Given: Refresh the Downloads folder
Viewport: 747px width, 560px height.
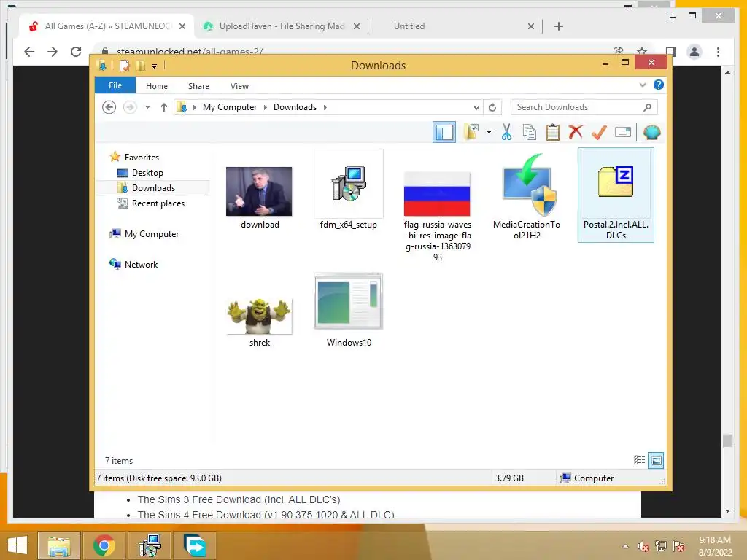Looking at the screenshot, I should [x=492, y=108].
